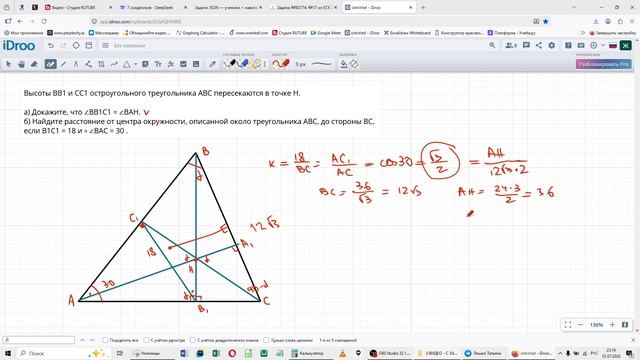Image resolution: width=640 pixels, height=360 pixels.
Task: Choose the black ready-made pen
Action: coord(230,64)
